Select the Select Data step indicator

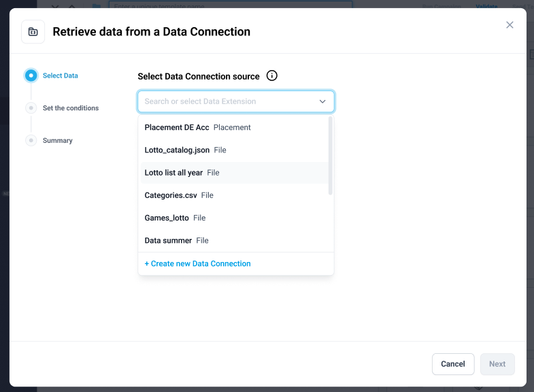click(31, 76)
